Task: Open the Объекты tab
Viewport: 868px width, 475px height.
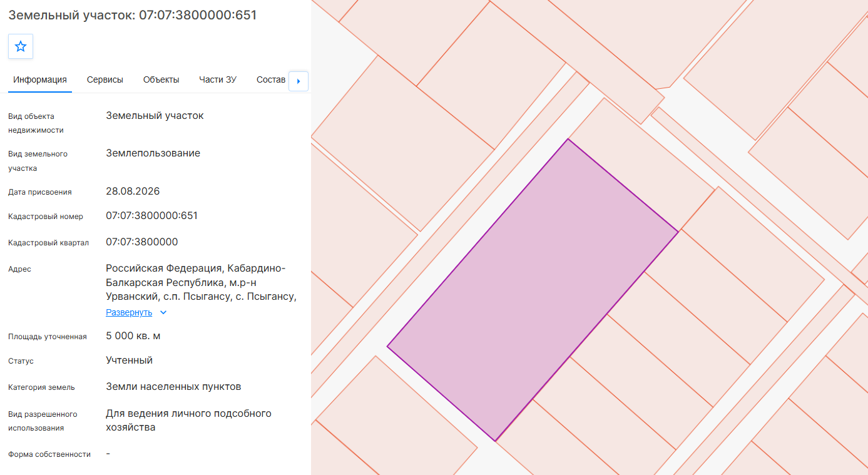Action: 161,79
